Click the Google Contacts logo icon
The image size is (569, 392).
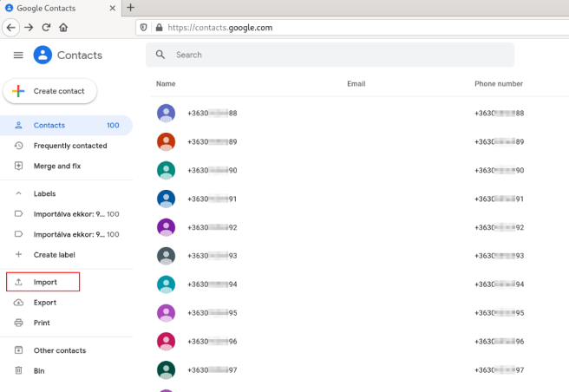click(x=43, y=55)
